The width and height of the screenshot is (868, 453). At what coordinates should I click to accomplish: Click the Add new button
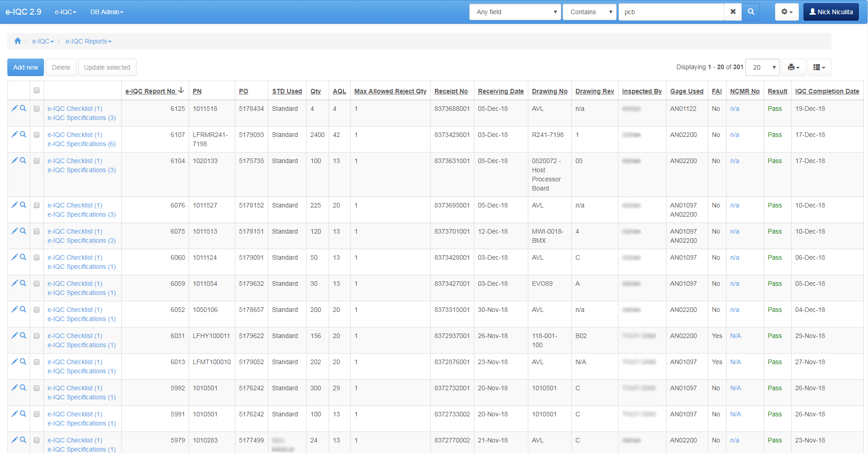(26, 67)
